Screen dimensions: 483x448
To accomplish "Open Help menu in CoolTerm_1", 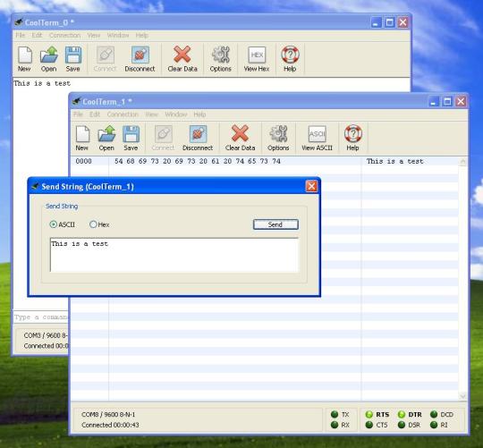I will click(x=200, y=114).
